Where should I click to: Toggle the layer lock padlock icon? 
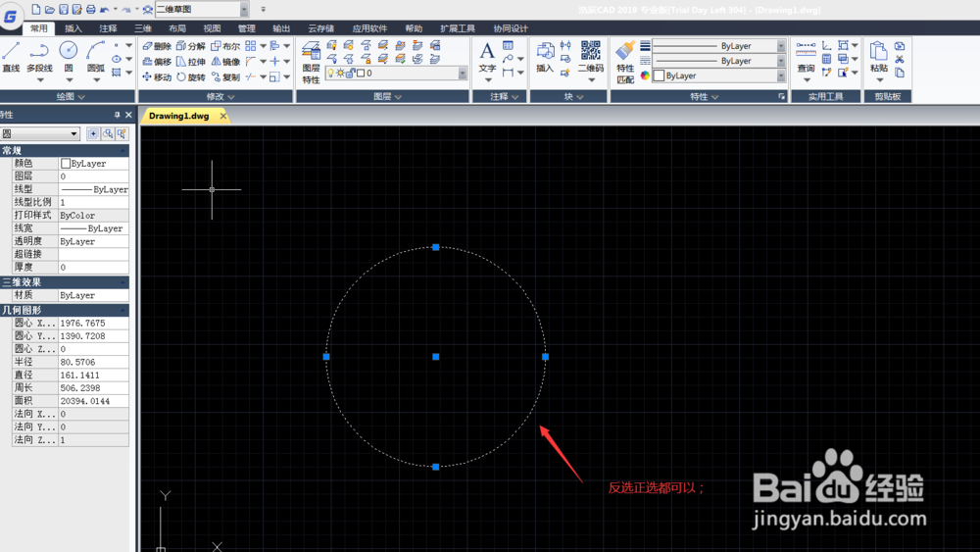pyautogui.click(x=350, y=74)
